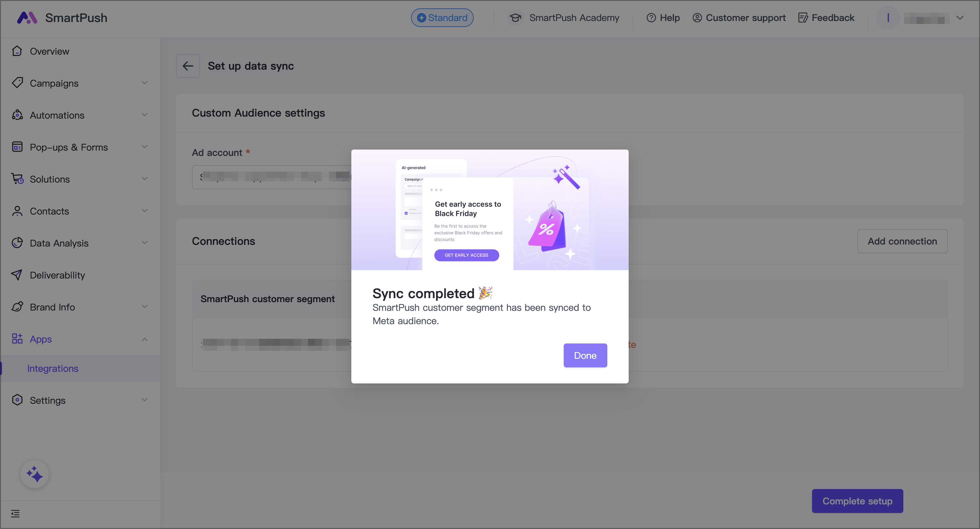Collapse the Apps section chevron
The height and width of the screenshot is (529, 980).
[145, 339]
